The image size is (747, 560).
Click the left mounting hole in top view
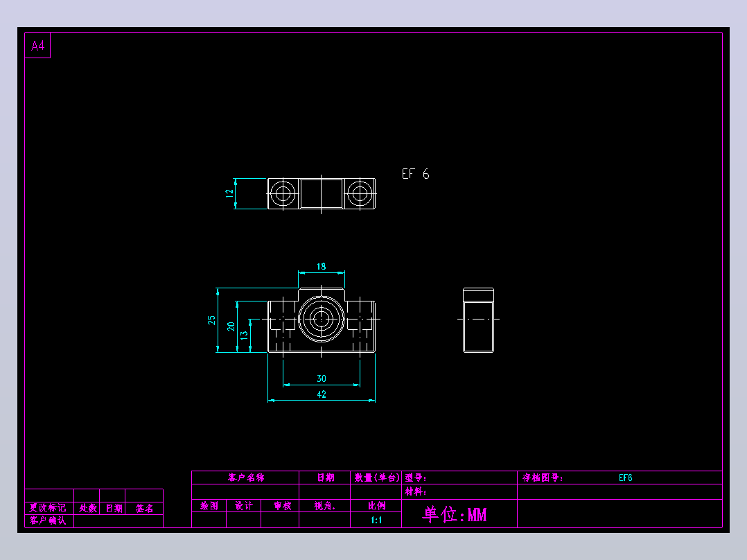pyautogui.click(x=283, y=193)
